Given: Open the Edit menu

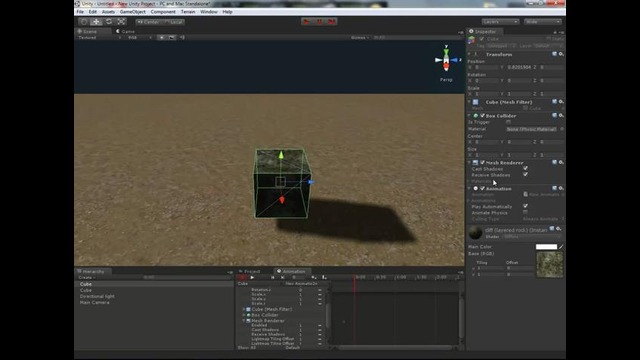Looking at the screenshot, I should pyautogui.click(x=93, y=12).
